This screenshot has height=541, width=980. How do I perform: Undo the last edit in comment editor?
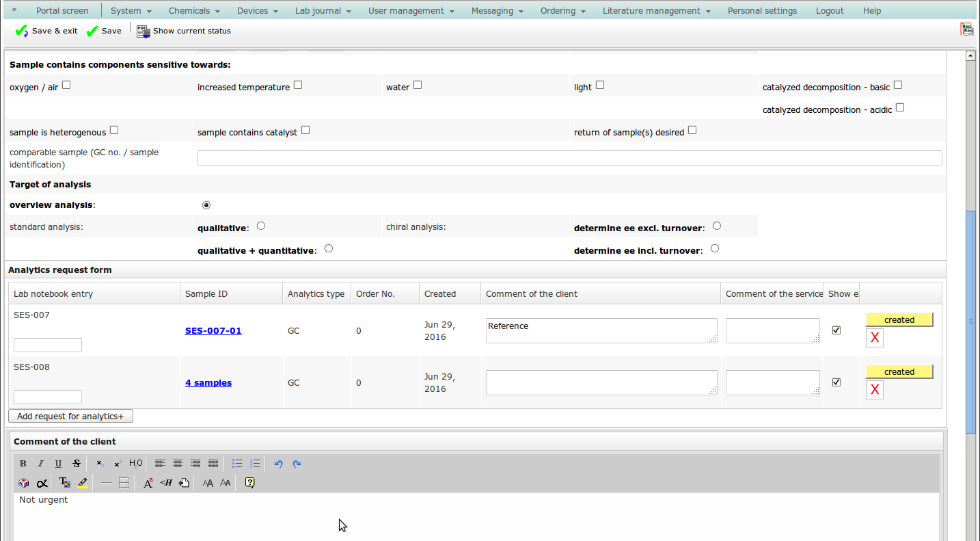click(278, 464)
